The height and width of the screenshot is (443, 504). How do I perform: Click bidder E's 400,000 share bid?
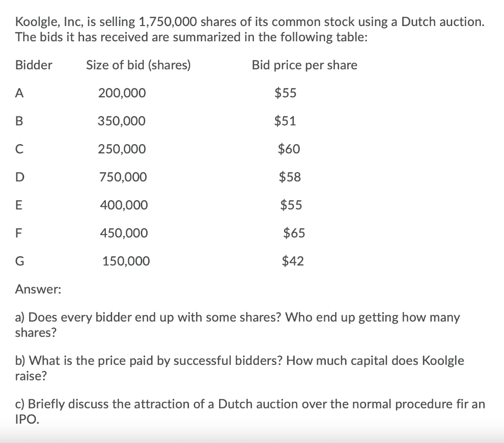coord(124,205)
